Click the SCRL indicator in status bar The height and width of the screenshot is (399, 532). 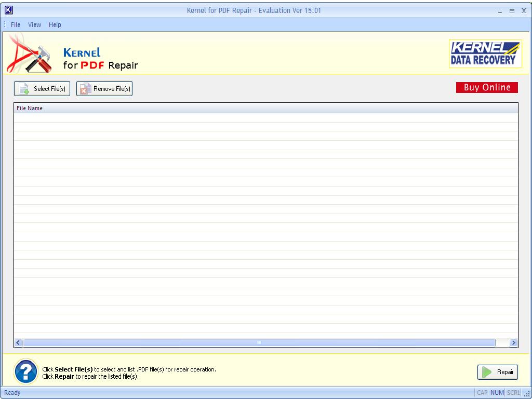(513, 393)
